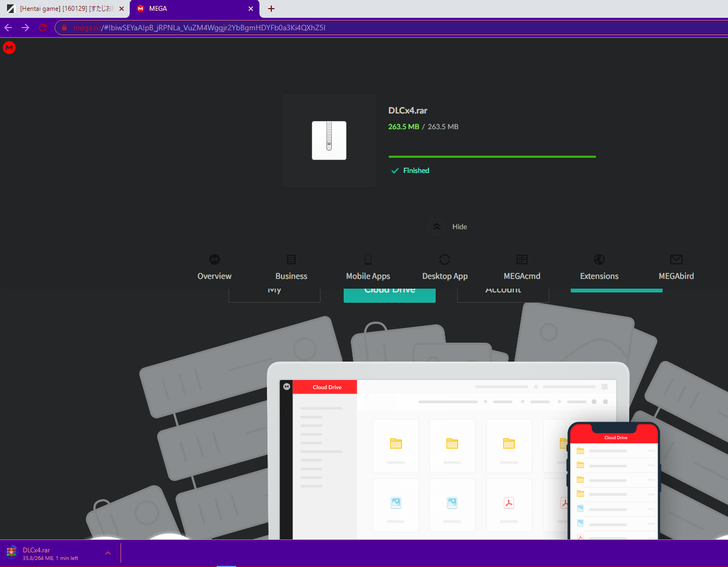Click the address bar URL
The image size is (728, 567).
pos(199,28)
